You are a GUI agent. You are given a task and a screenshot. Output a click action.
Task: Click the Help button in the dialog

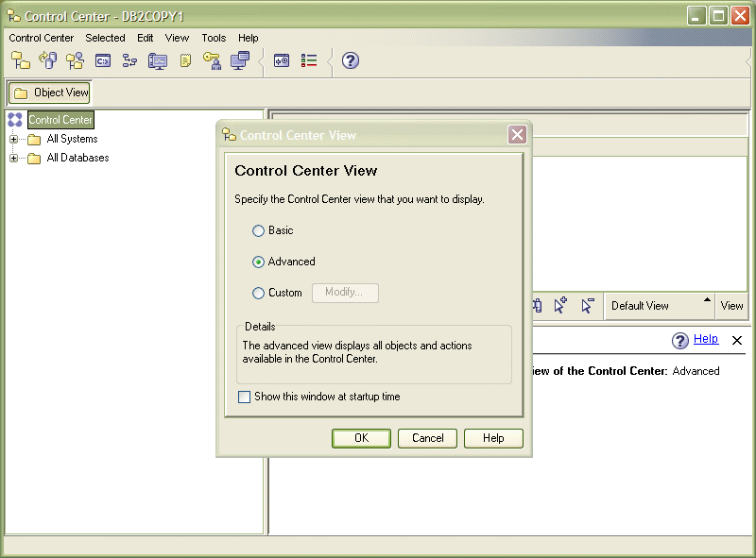point(493,438)
